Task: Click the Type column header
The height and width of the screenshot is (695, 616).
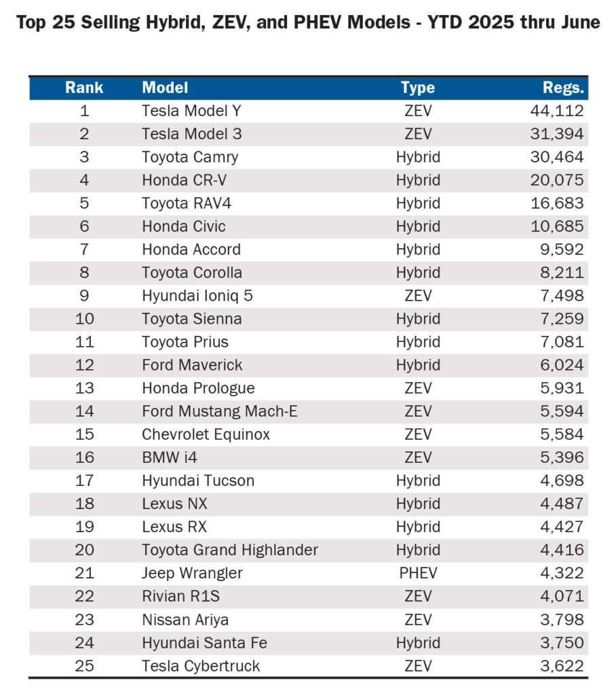Action: pos(418,88)
